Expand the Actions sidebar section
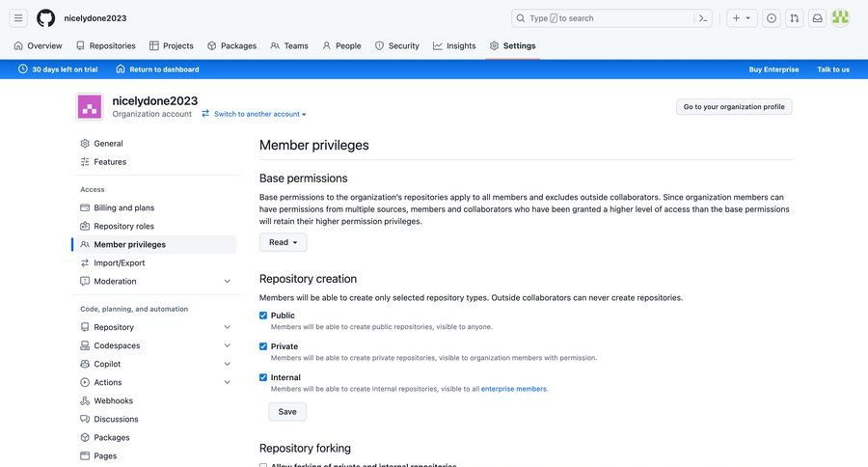 (x=227, y=382)
